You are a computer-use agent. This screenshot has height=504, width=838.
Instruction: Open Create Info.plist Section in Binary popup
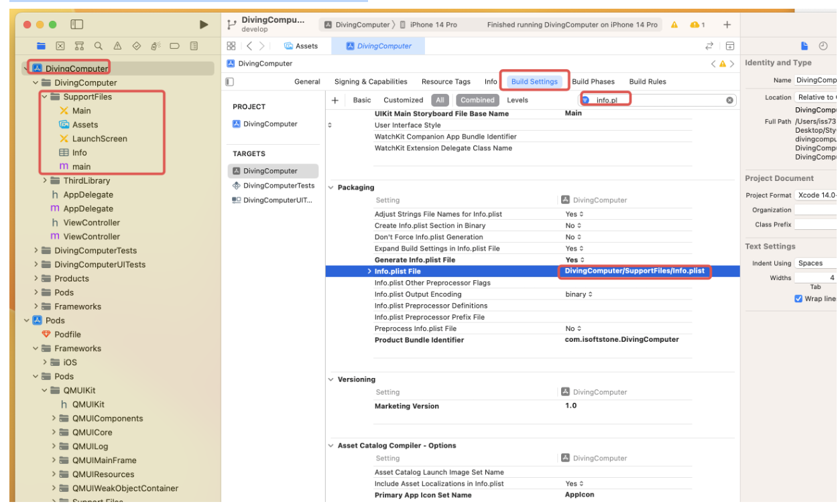pyautogui.click(x=574, y=226)
